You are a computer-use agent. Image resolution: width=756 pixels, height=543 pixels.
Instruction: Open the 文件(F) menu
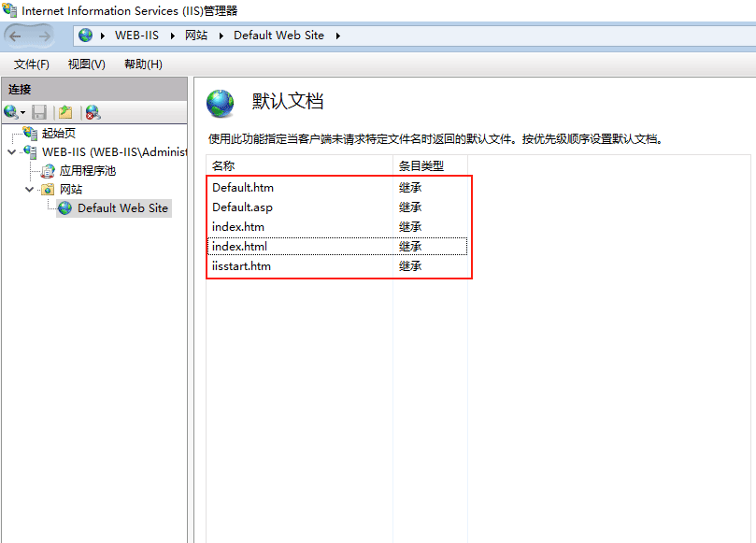tap(32, 64)
